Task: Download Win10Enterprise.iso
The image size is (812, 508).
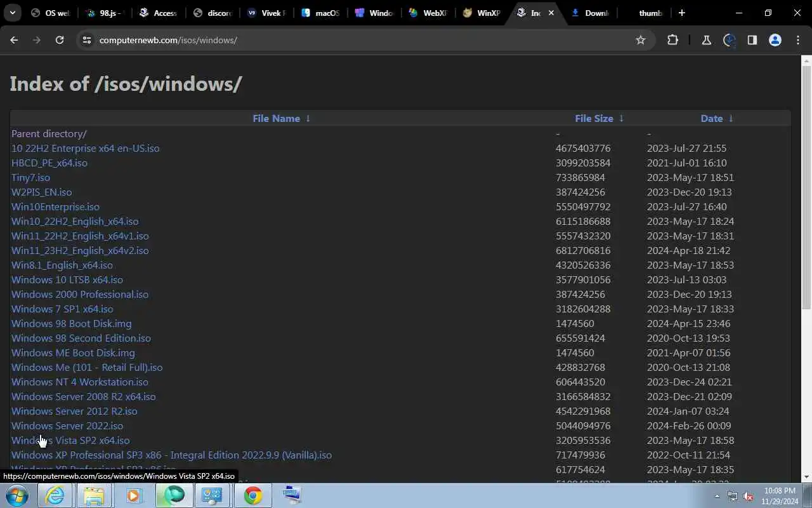Action: click(x=55, y=206)
